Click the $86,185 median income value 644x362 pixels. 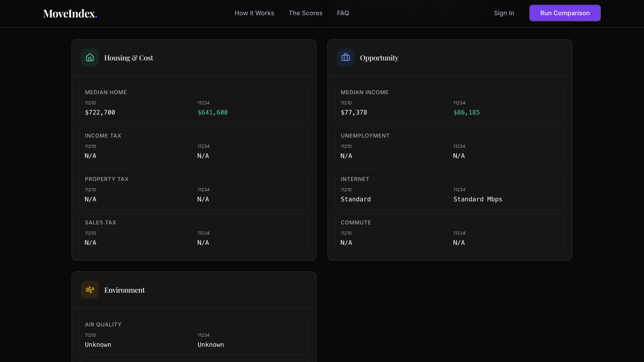466,113
